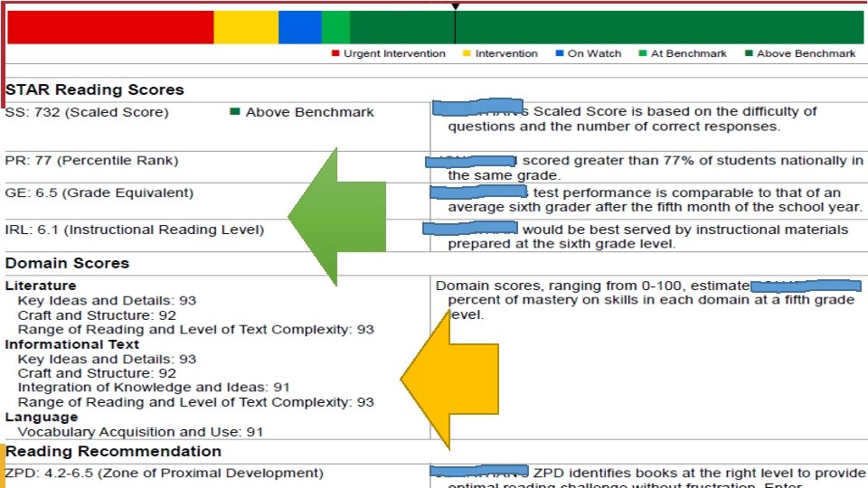
Task: Click the blue On Watch bar segment
Action: click(x=300, y=27)
